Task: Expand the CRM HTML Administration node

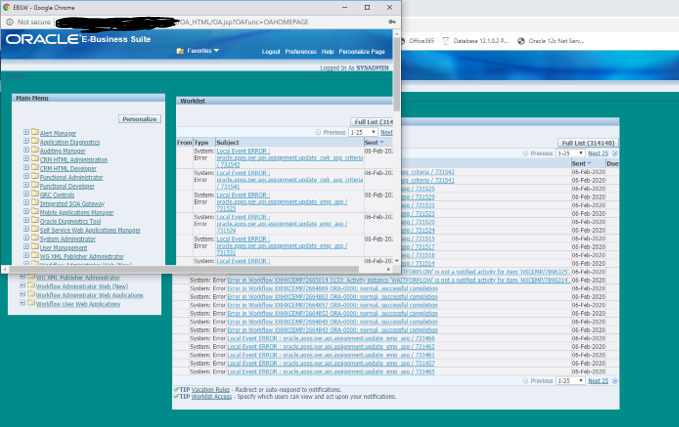Action: (26, 159)
